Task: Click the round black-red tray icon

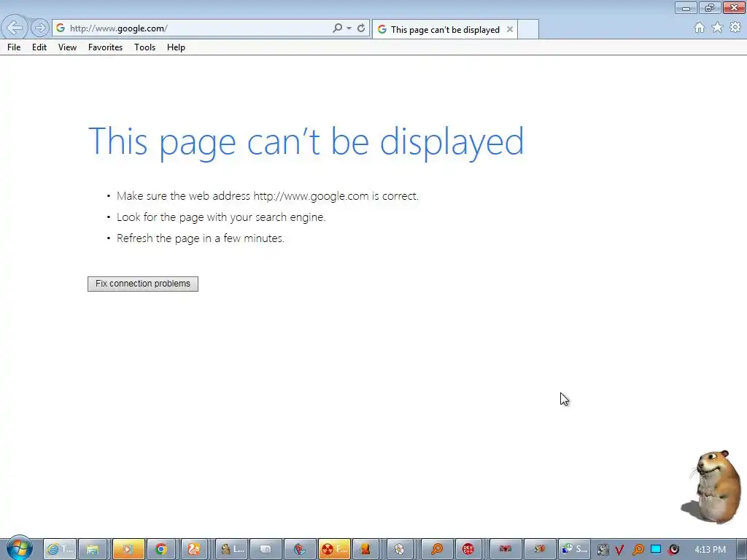Action: tap(673, 550)
